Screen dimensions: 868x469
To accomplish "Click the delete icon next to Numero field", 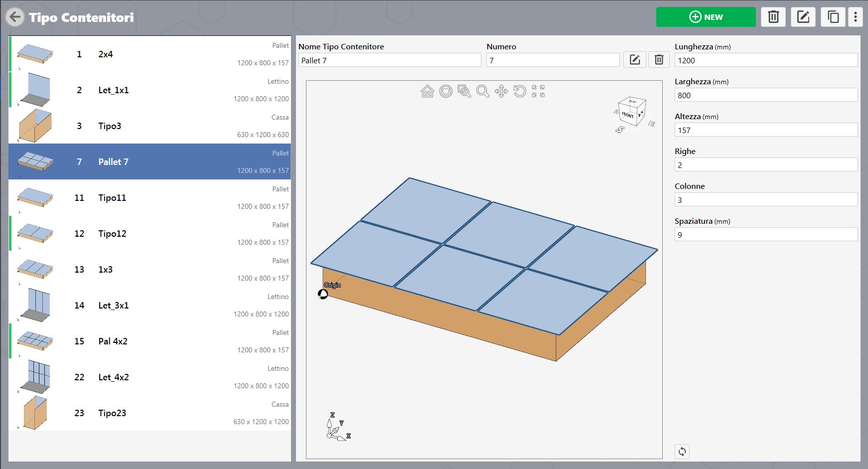I will (x=659, y=60).
